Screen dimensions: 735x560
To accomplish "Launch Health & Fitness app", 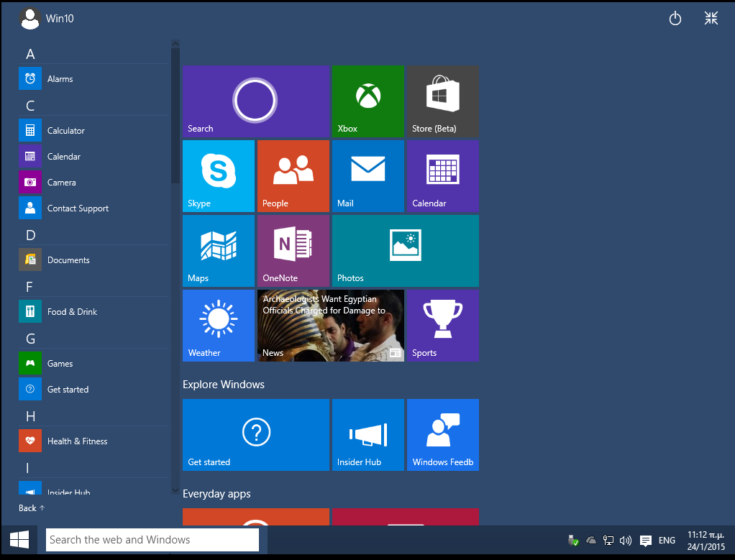I will 93,441.
